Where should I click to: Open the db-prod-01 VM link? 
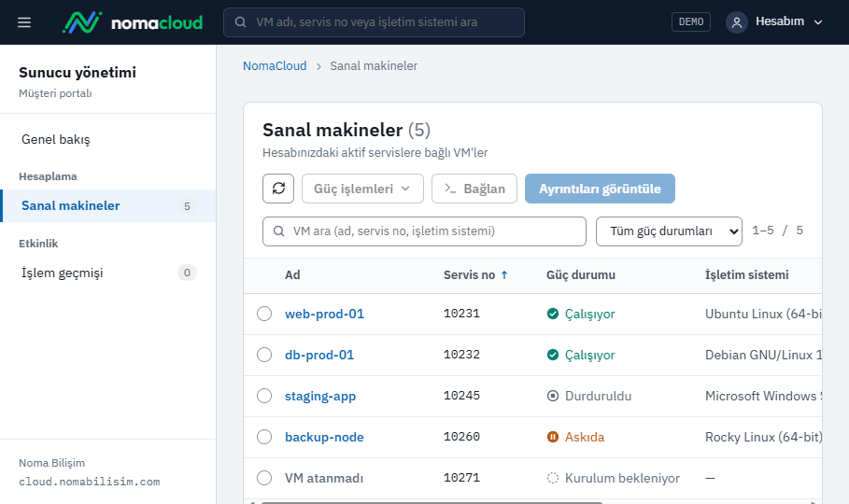(319, 355)
